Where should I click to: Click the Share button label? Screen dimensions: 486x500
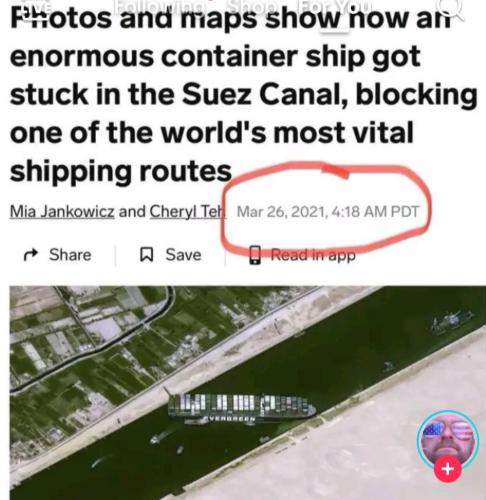click(x=70, y=255)
